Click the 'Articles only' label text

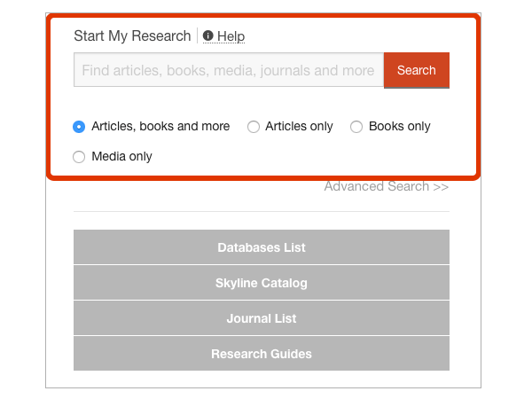(x=299, y=127)
